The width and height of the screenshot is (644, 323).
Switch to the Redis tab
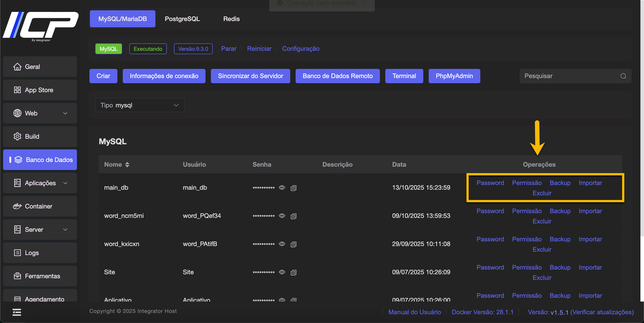(x=231, y=19)
